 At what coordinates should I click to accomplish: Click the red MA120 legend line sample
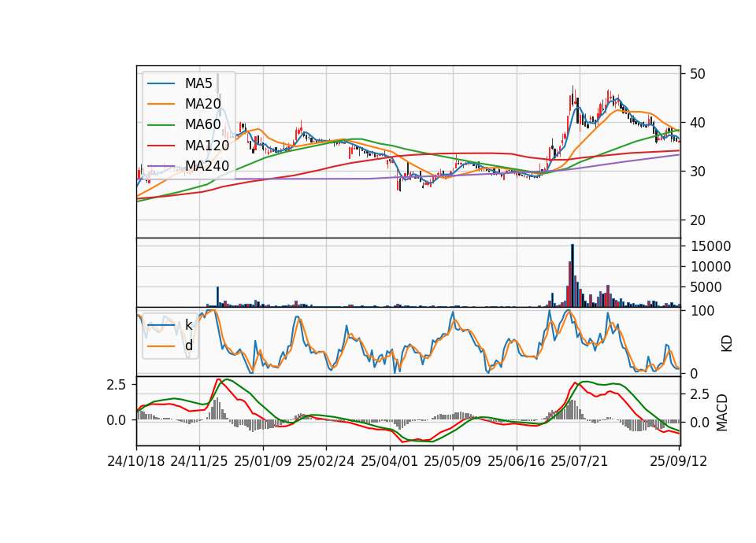pyautogui.click(x=161, y=146)
